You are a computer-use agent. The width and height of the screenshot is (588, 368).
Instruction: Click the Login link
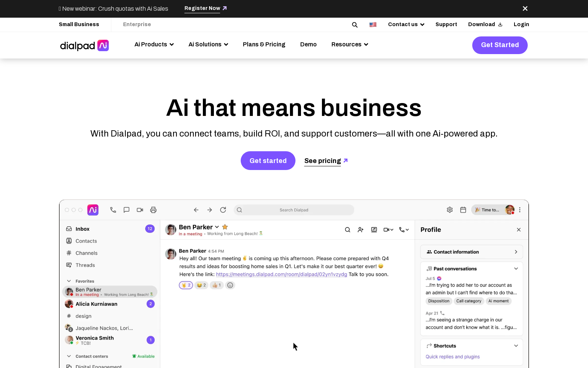click(521, 25)
